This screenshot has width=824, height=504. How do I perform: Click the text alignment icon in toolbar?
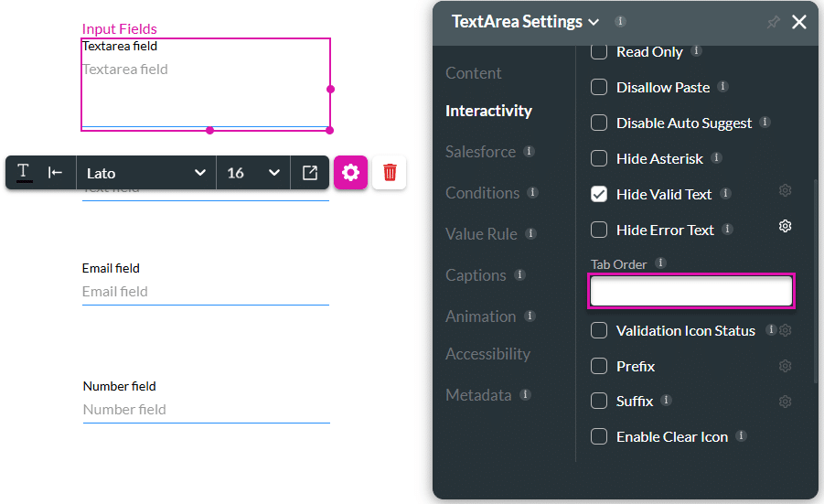click(56, 172)
